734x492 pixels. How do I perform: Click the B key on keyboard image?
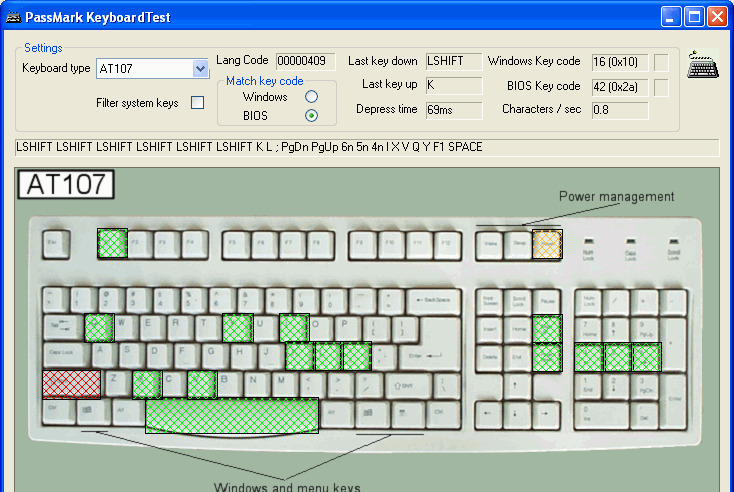coord(229,384)
